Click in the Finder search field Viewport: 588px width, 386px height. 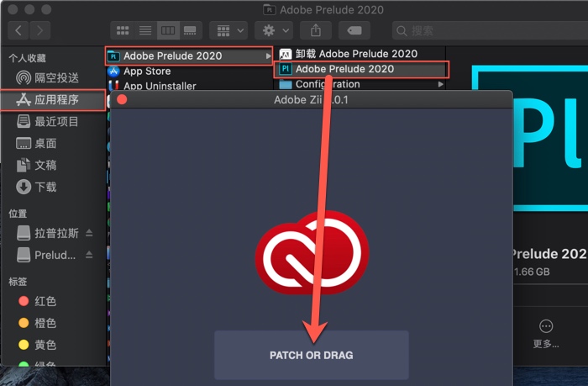pyautogui.click(x=487, y=30)
